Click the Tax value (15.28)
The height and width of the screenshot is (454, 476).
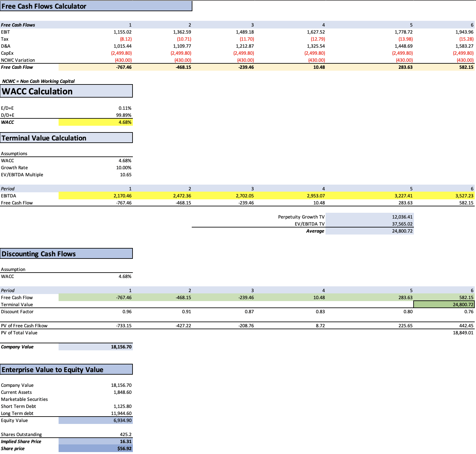coord(466,39)
